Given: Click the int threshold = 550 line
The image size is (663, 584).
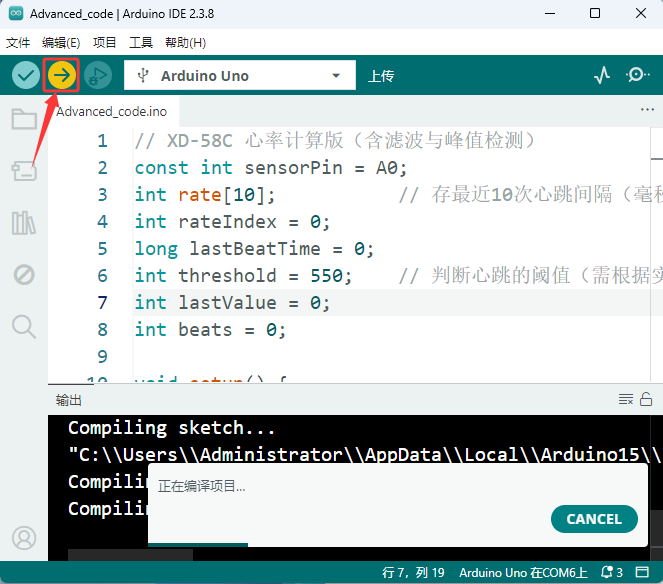Looking at the screenshot, I should (x=243, y=276).
